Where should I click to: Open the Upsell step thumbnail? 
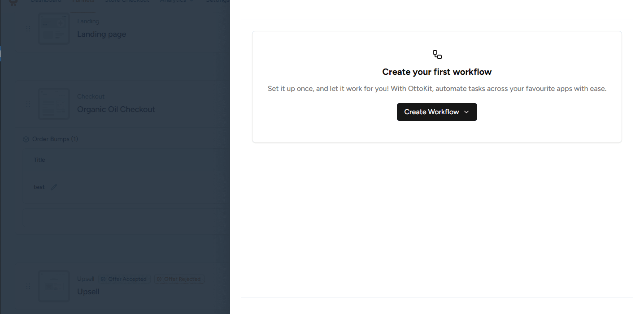[54, 286]
